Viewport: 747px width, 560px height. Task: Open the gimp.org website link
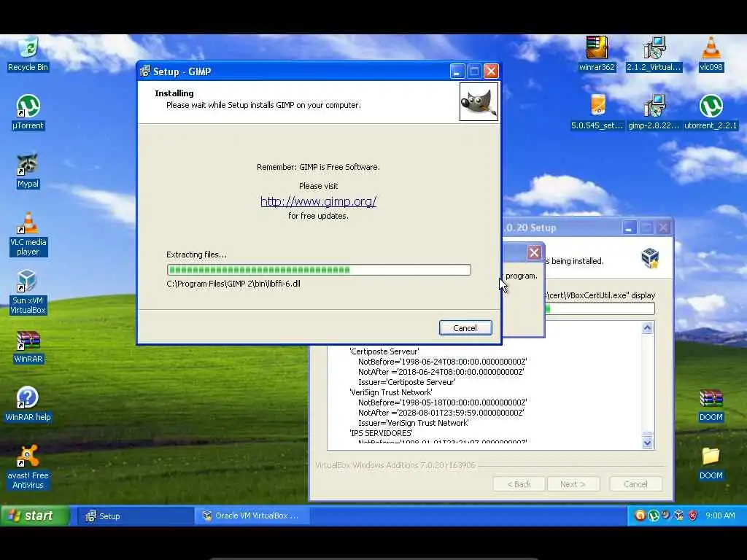point(318,201)
